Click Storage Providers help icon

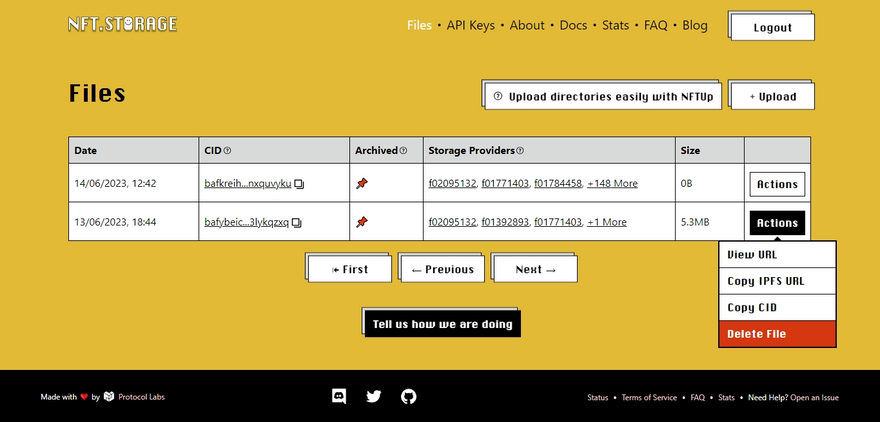tap(520, 151)
